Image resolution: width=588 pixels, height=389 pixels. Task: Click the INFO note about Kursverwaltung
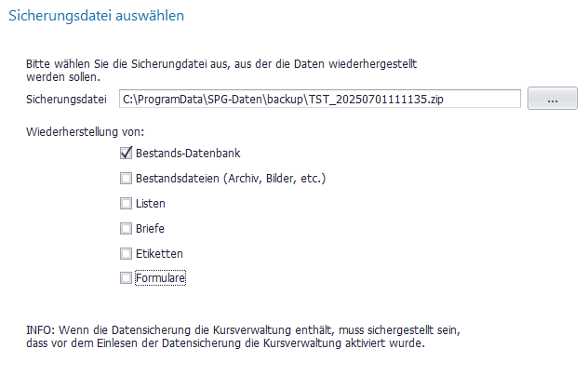242,336
